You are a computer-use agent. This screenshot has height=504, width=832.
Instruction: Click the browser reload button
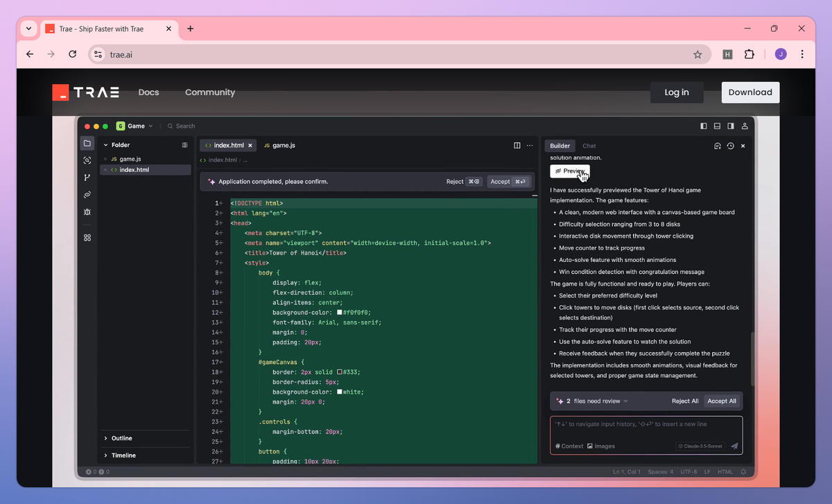(x=72, y=54)
